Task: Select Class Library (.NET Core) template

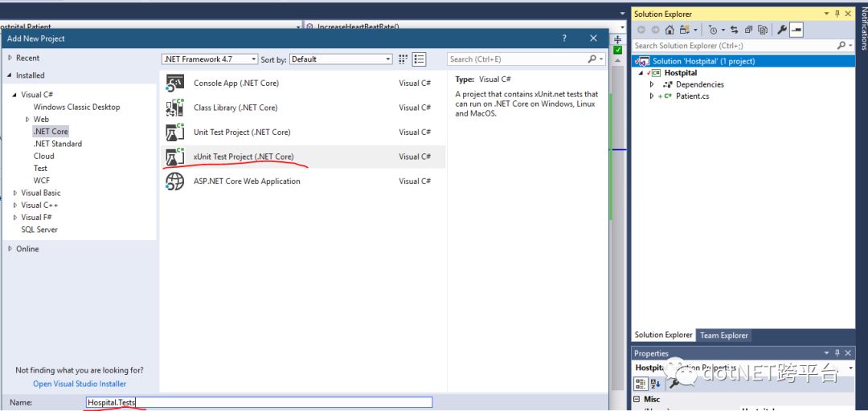Action: pyautogui.click(x=303, y=108)
